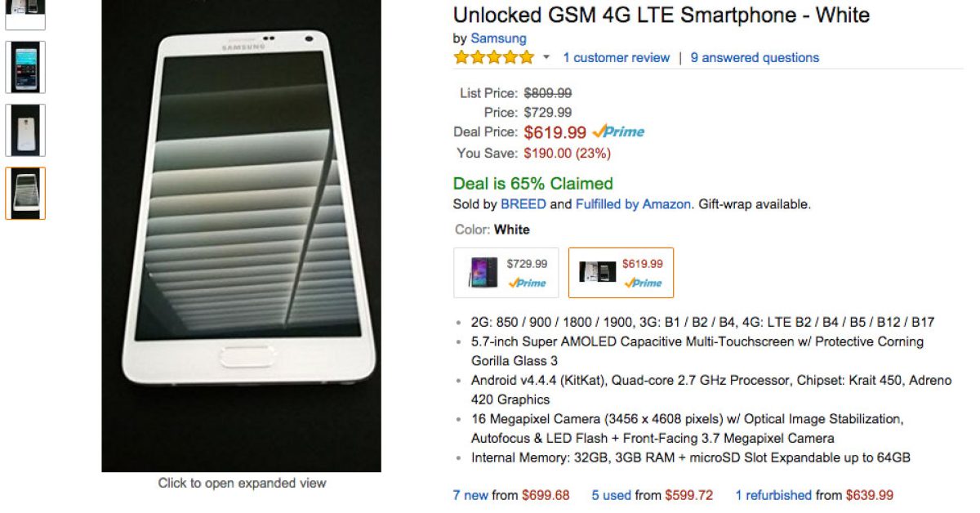Visit seller BREED's page
This screenshot has width=980, height=513.
(x=523, y=204)
